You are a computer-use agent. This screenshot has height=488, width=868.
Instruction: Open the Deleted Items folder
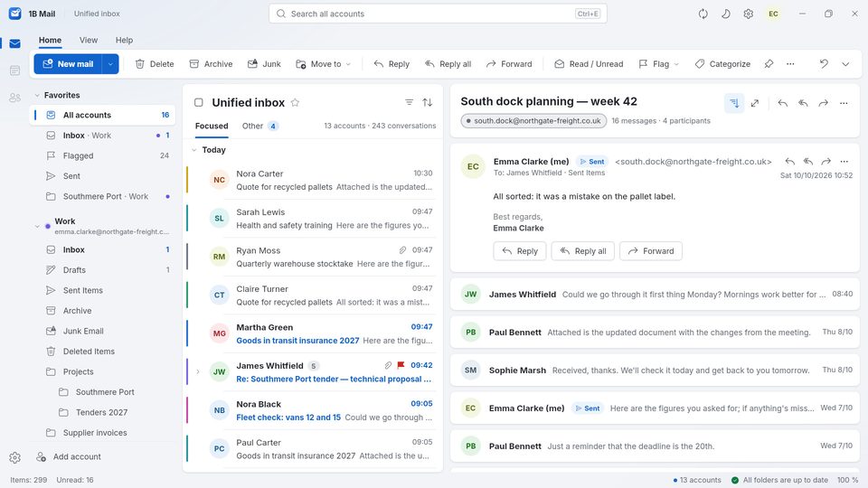click(102, 352)
